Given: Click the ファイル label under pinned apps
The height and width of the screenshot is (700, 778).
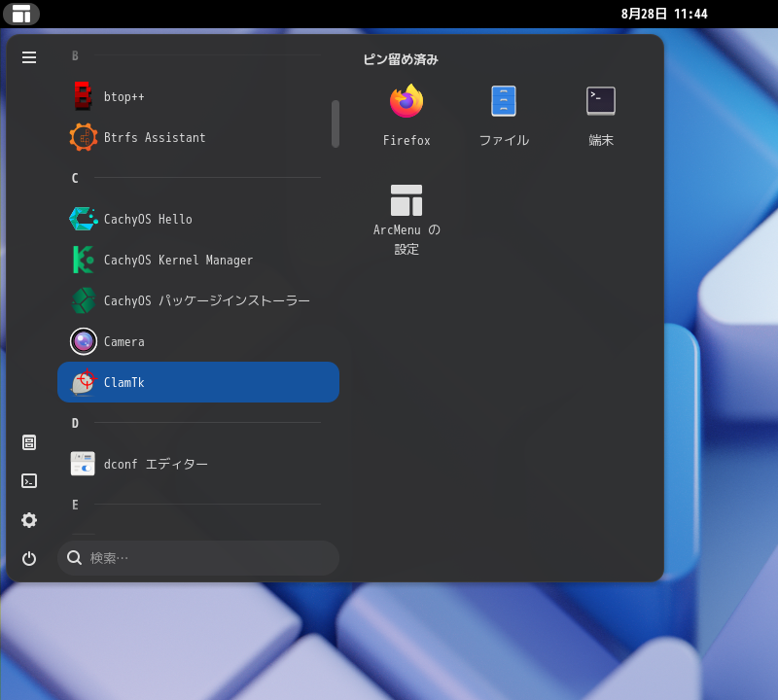Looking at the screenshot, I should [x=504, y=140].
